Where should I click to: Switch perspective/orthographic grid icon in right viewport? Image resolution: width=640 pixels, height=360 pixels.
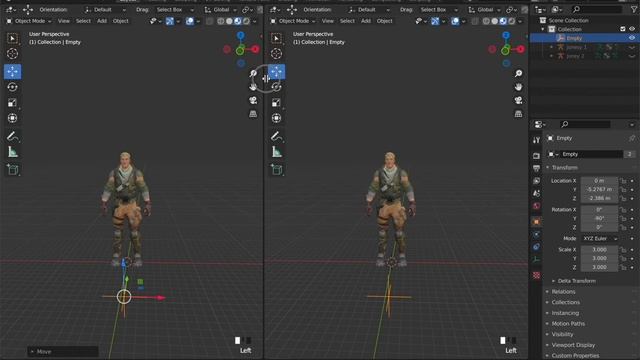518,114
